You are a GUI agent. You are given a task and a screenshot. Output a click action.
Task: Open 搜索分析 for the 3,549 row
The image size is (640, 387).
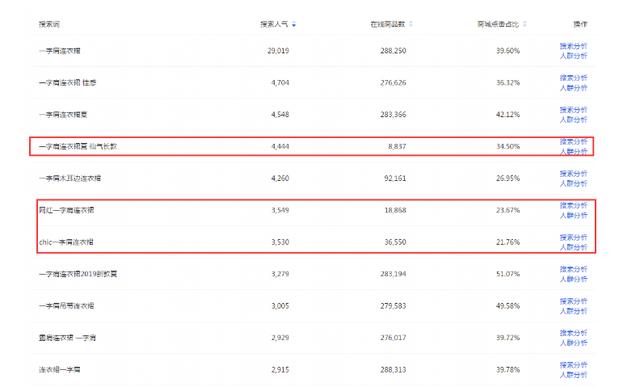[573, 205]
